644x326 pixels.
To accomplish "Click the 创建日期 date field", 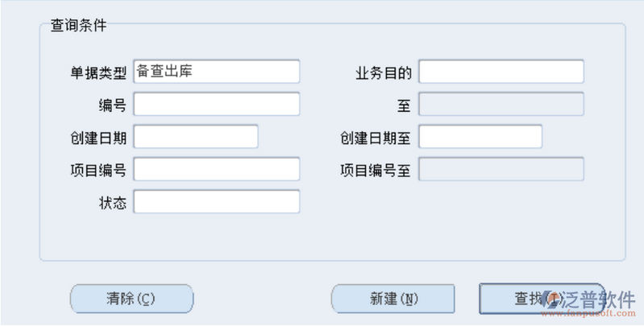I will 195,137.
